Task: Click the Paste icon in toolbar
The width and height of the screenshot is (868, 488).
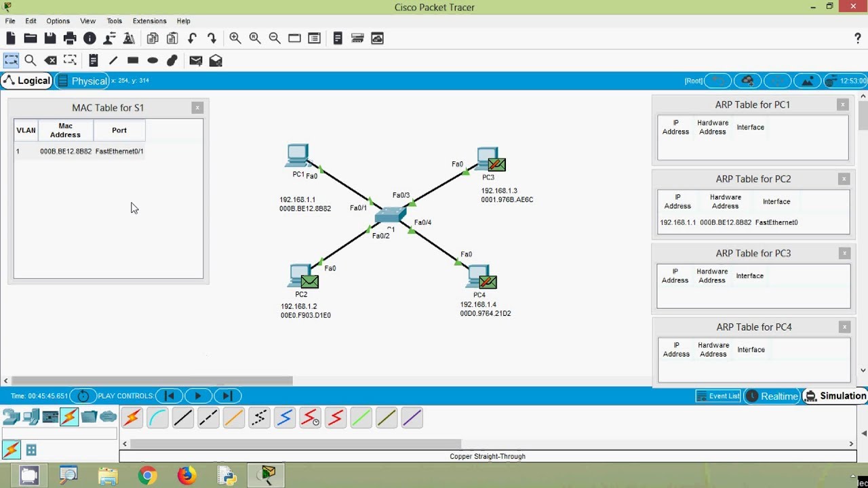Action: tap(172, 39)
